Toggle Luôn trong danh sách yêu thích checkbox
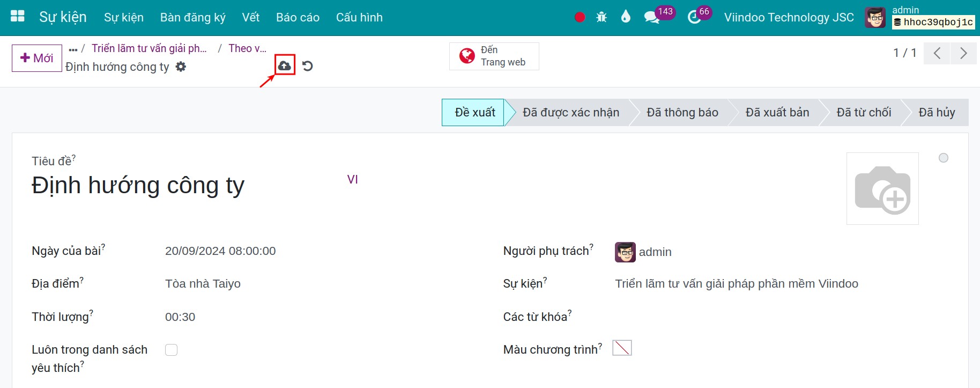The height and width of the screenshot is (388, 980). pyautogui.click(x=171, y=350)
